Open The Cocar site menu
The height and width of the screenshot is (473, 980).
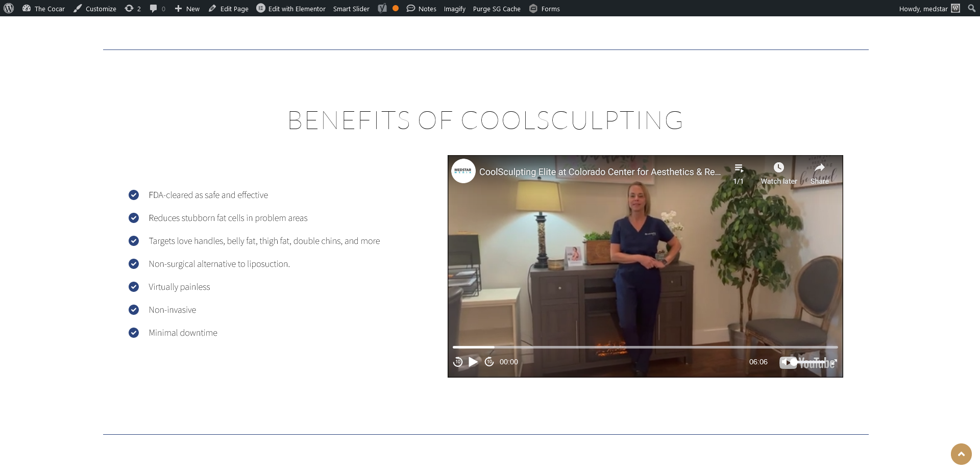coord(43,9)
